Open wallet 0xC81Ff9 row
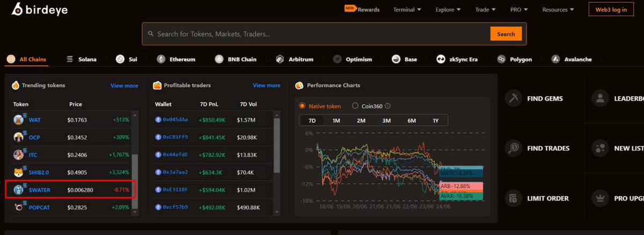644x235 pixels. pyautogui.click(x=213, y=137)
